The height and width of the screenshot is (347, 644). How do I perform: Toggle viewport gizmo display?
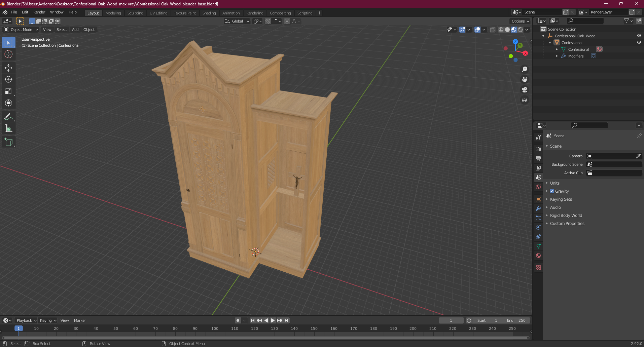462,30
